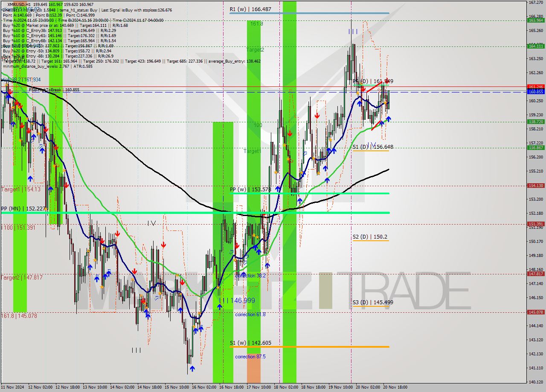The width and height of the screenshot is (546, 392).
Task: Click the PP (w) 153.573 pivot label
Action: click(x=250, y=189)
